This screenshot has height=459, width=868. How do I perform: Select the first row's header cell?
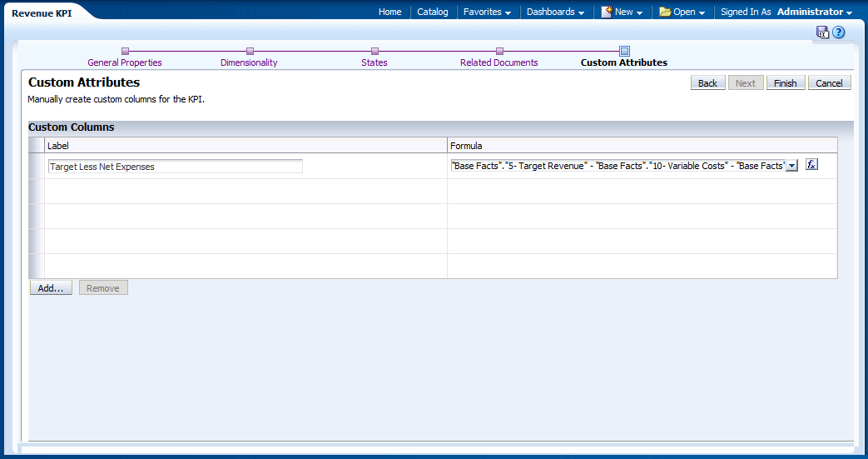click(x=37, y=166)
